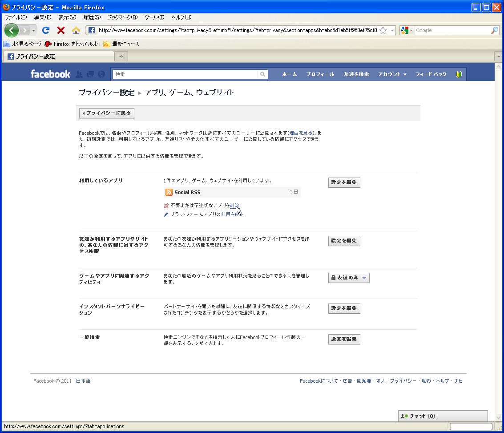Open the 履歴 menu
Viewport: 504px width, 433px height.
pos(92,17)
